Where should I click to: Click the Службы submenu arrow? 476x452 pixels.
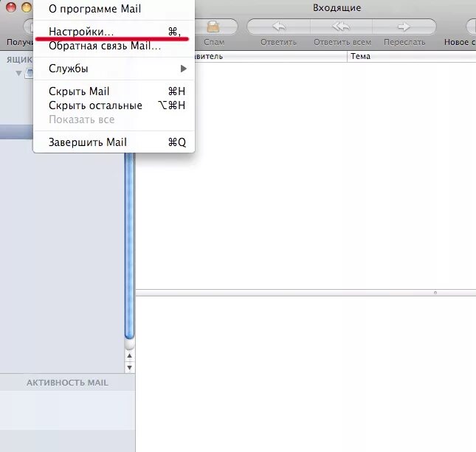[x=183, y=69]
